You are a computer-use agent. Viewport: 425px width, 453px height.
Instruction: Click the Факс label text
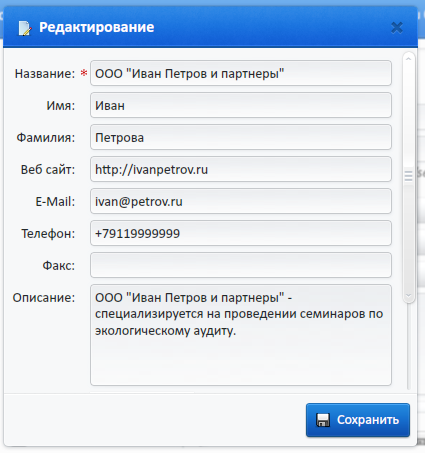(59, 265)
